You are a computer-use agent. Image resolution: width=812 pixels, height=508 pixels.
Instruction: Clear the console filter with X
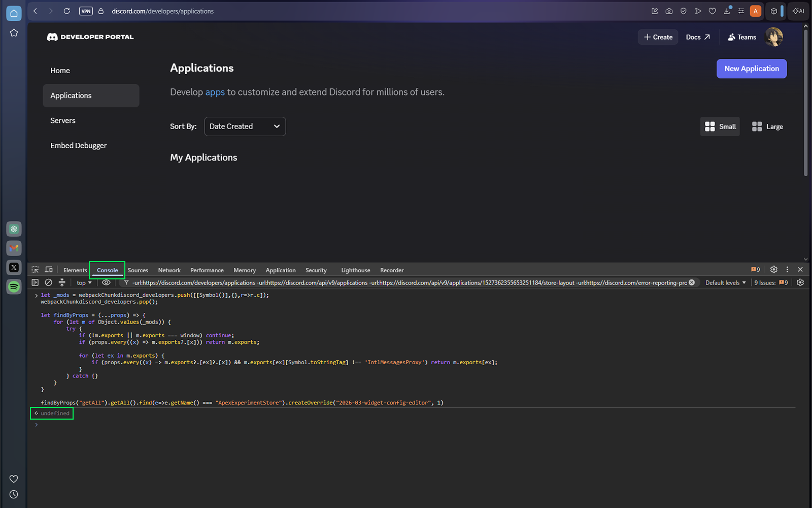pos(692,282)
